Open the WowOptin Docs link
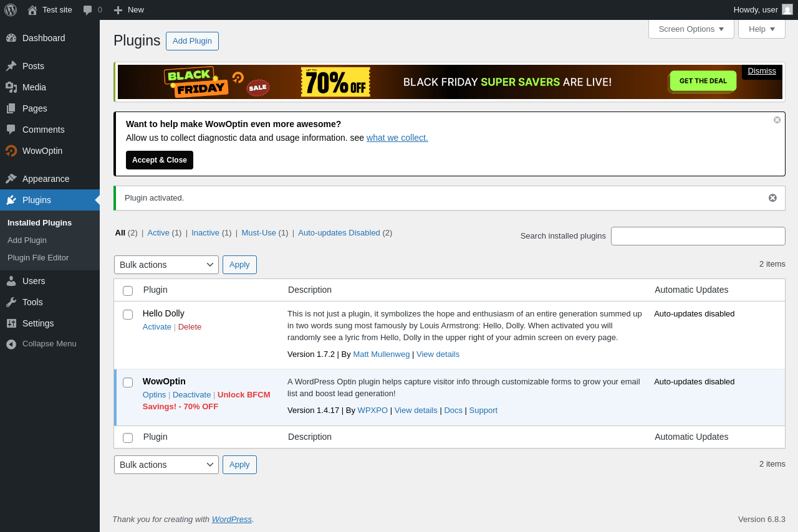This screenshot has height=532, width=798. pyautogui.click(x=453, y=411)
